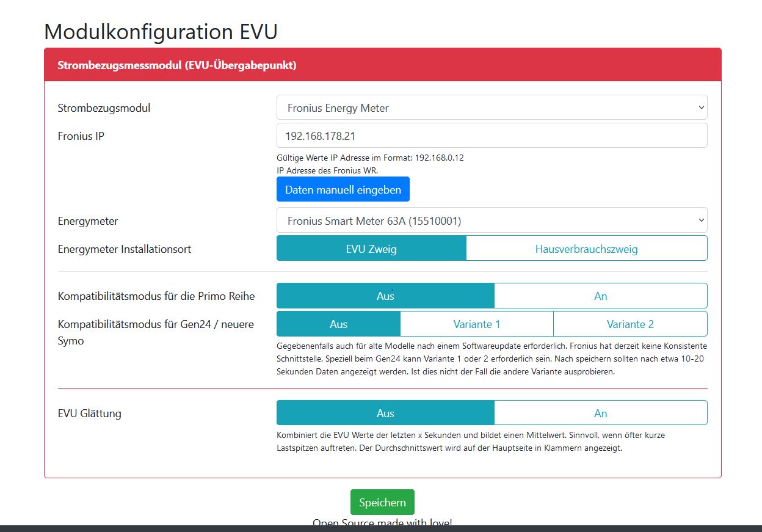
Task: Choose Hausverbrauchszweig as installation location
Action: click(586, 249)
